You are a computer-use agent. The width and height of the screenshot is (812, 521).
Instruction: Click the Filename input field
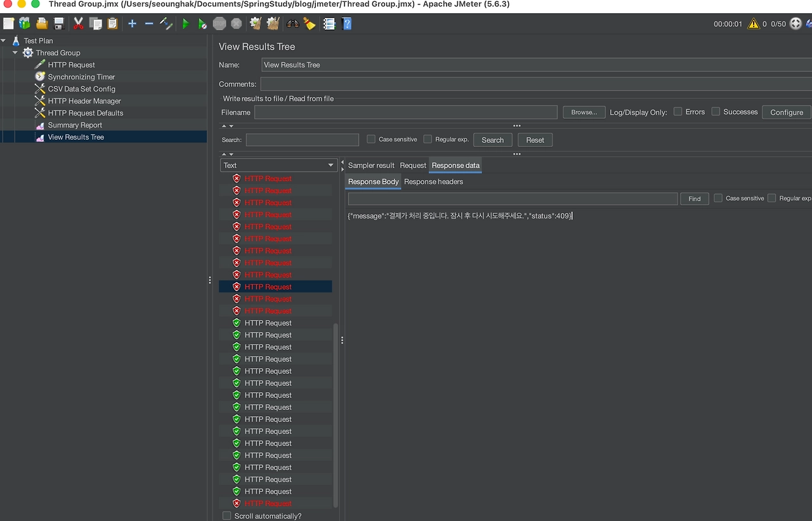click(405, 112)
